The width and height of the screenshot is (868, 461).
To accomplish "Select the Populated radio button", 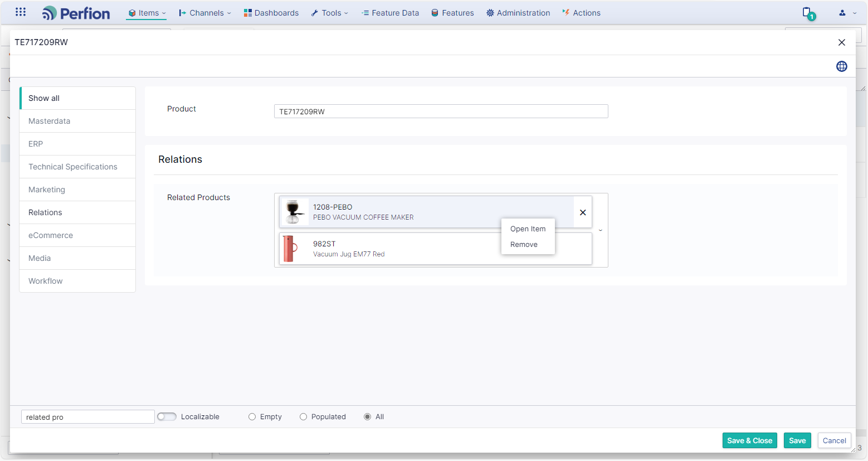I will point(303,416).
